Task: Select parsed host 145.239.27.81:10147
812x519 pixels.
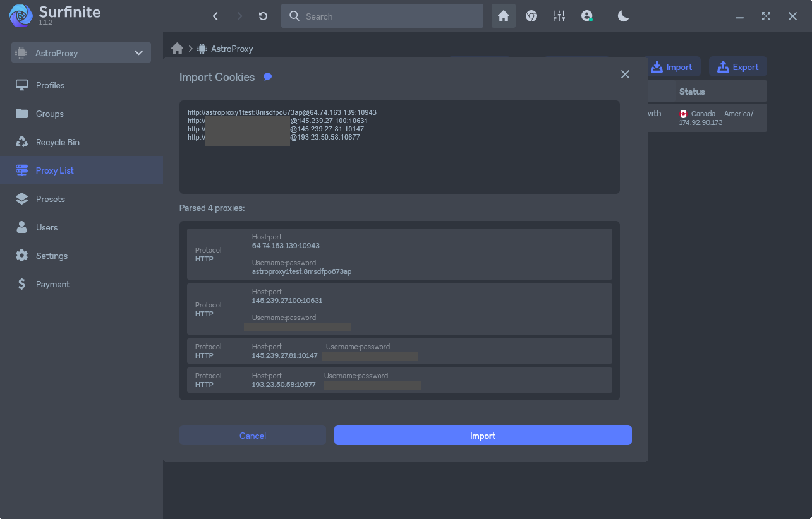Action: 284,356
